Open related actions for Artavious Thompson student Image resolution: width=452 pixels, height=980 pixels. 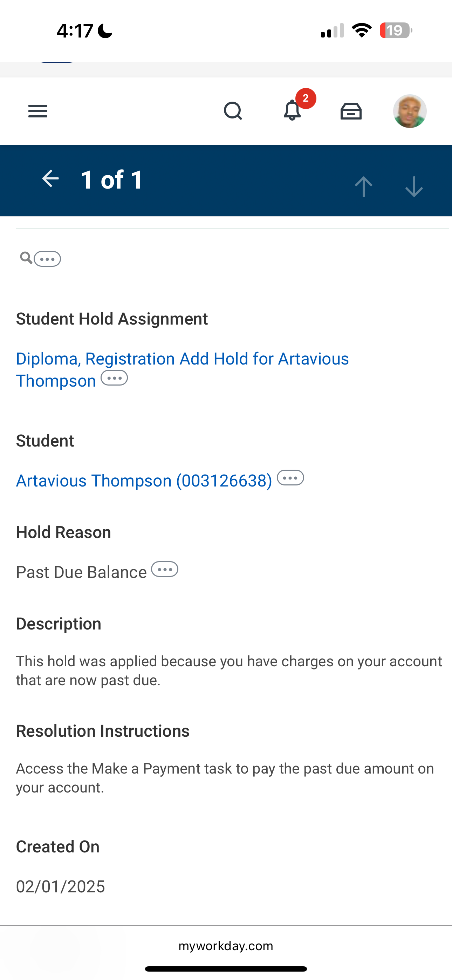[x=290, y=478]
